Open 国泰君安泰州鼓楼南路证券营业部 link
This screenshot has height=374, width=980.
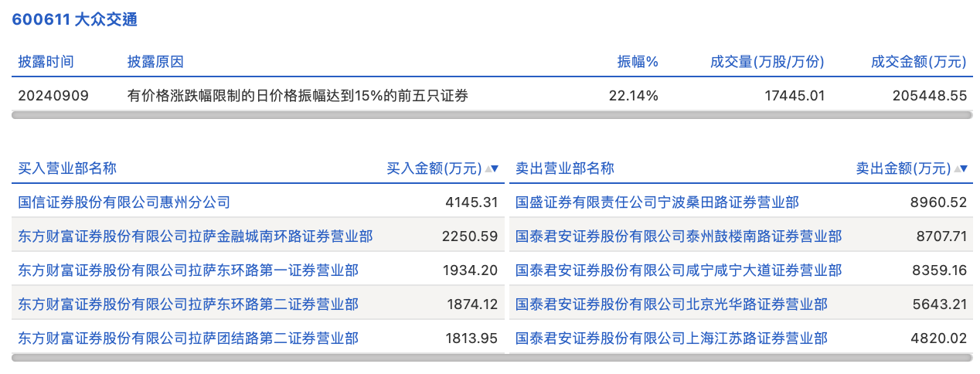679,236
